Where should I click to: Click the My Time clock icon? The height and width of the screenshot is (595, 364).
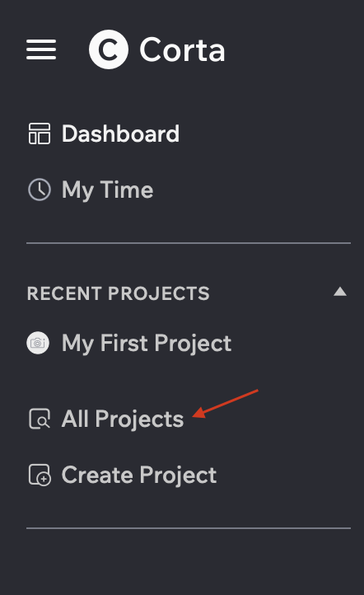40,190
